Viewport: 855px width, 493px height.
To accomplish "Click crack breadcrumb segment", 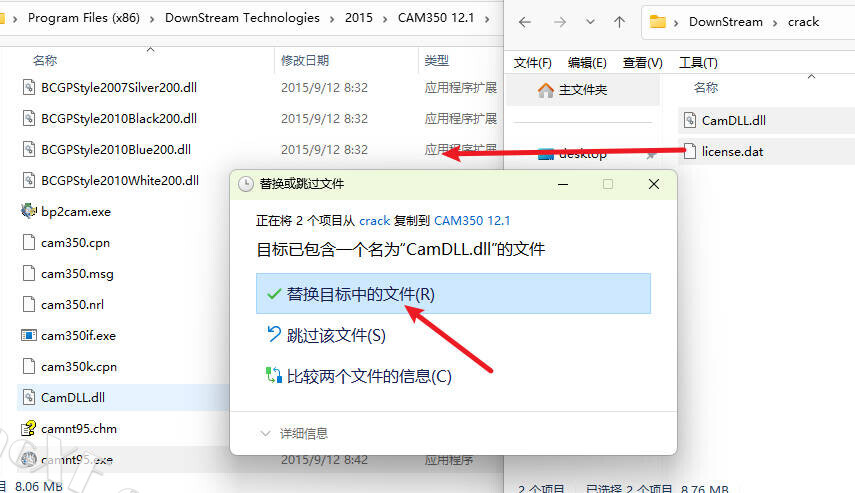I will pos(803,22).
